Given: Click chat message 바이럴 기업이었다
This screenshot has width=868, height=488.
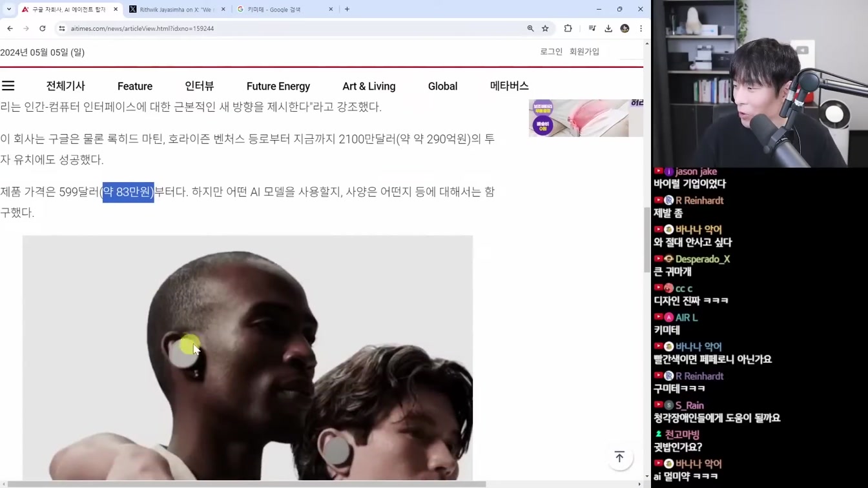Looking at the screenshot, I should click(x=690, y=184).
